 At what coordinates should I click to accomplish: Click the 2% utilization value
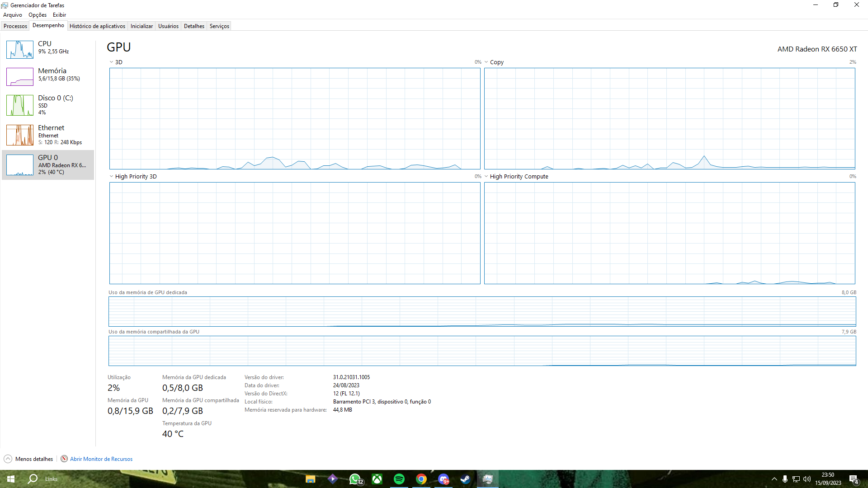(x=113, y=388)
